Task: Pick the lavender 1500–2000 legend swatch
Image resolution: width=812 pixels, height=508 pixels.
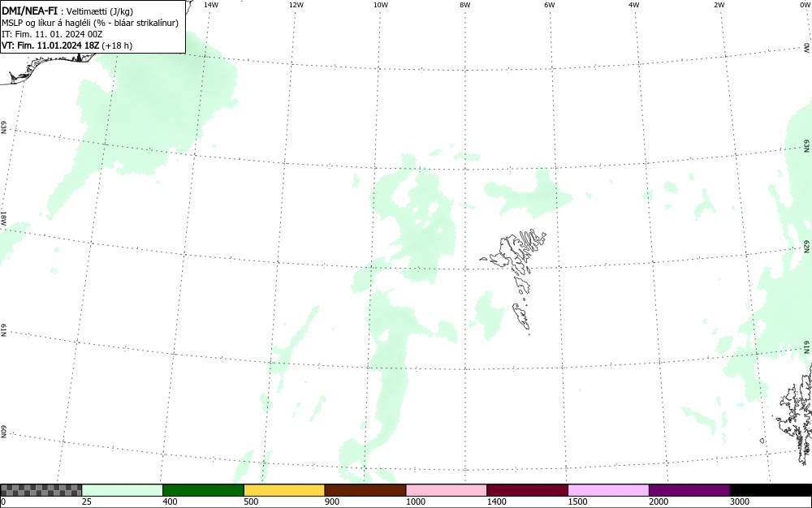Action: pos(608,490)
